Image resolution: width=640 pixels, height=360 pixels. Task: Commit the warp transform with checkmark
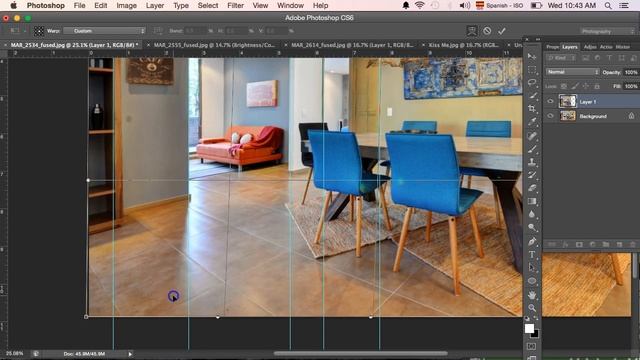(x=502, y=31)
